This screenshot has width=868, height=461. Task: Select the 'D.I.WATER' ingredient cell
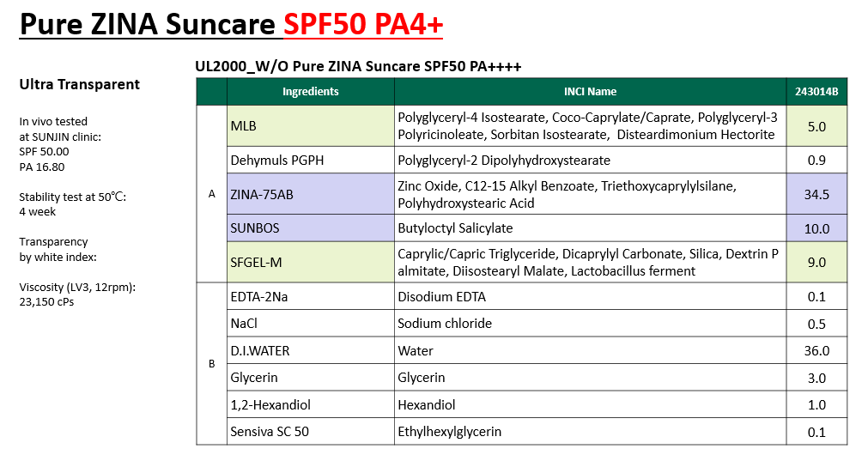(x=310, y=350)
